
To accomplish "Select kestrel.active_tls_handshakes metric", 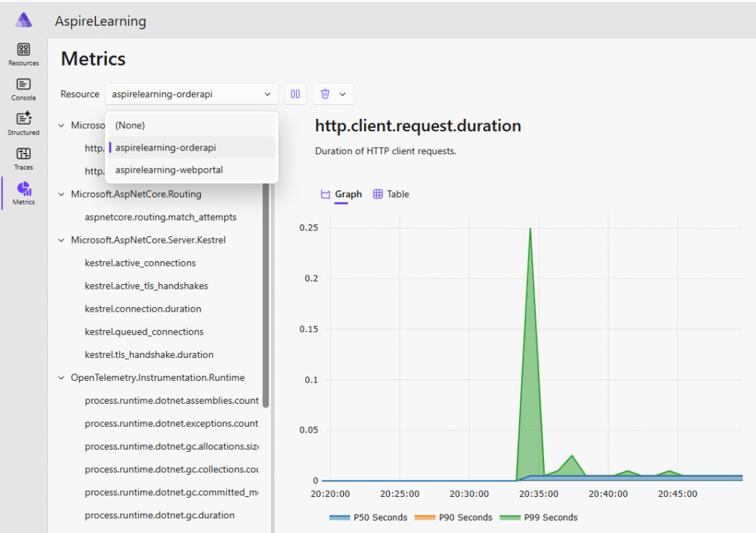I will (147, 286).
